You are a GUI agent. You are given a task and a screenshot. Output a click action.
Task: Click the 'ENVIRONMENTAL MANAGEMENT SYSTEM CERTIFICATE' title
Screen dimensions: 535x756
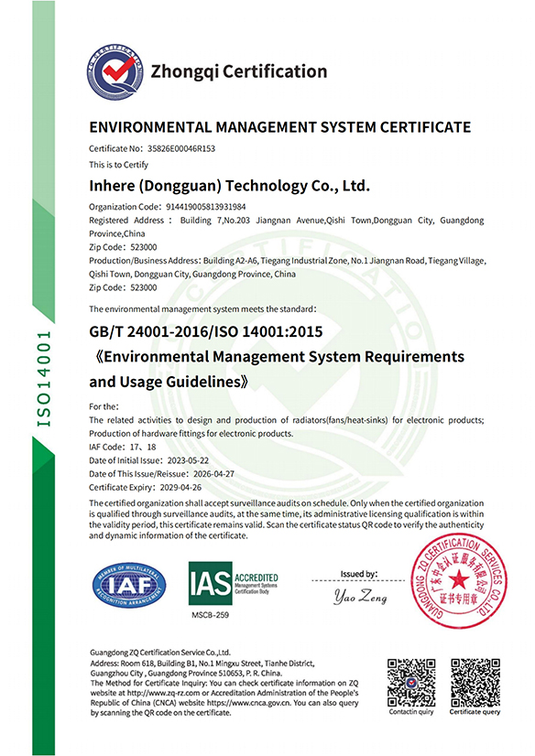(x=280, y=127)
